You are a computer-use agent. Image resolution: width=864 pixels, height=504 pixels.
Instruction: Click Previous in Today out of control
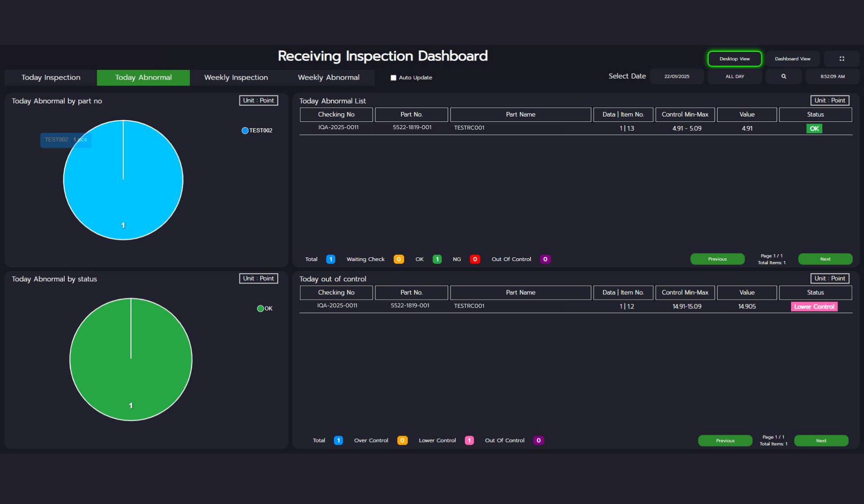click(x=724, y=441)
